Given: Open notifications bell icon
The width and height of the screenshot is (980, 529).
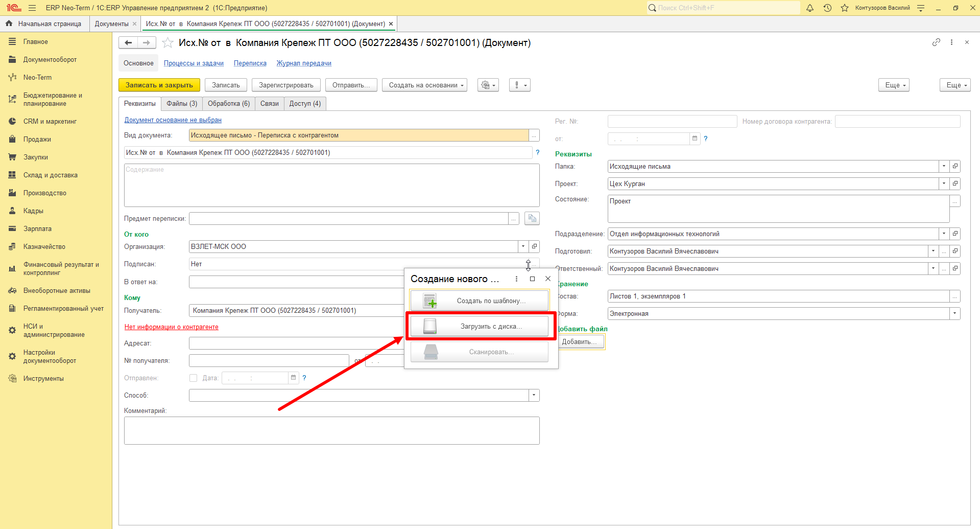Looking at the screenshot, I should coord(810,8).
